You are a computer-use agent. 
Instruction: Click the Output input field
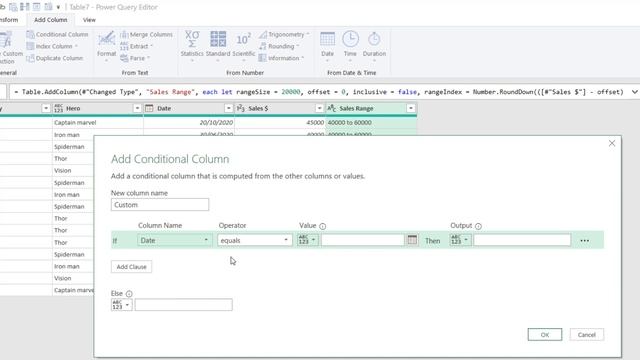pyautogui.click(x=522, y=240)
